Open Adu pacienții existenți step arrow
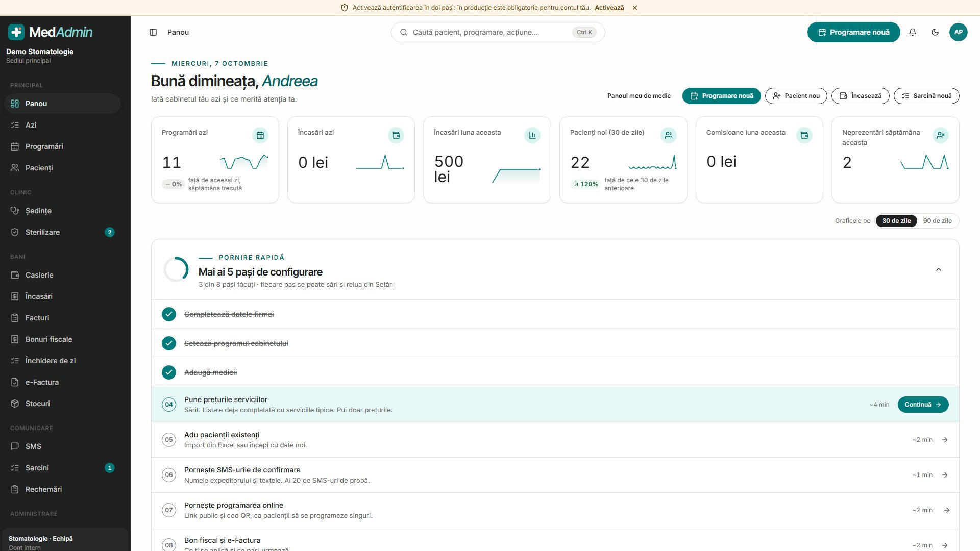Screen dimensions: 980x551 point(945,440)
